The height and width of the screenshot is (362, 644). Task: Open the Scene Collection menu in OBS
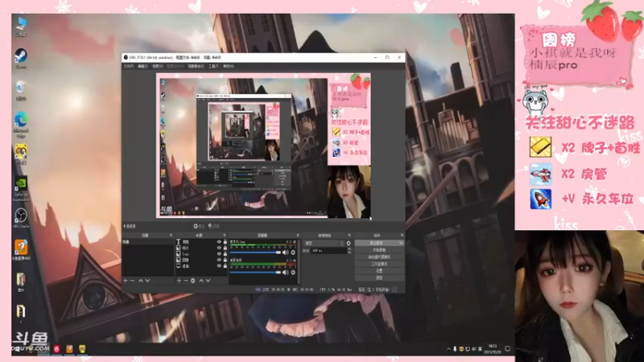[x=196, y=66]
